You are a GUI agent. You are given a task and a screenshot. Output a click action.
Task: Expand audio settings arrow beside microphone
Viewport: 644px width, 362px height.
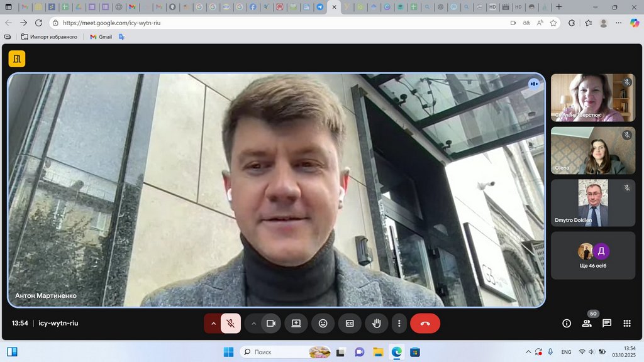coord(213,323)
